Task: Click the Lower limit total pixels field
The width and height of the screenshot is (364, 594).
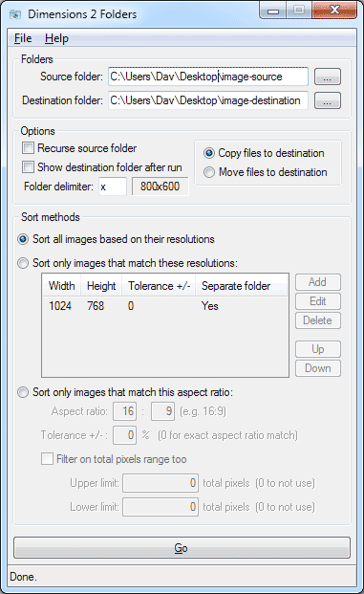Action: (x=161, y=507)
